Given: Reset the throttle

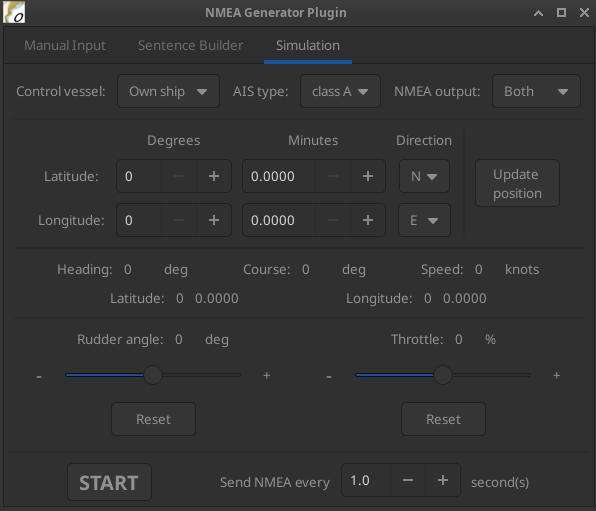Looking at the screenshot, I should coord(443,419).
